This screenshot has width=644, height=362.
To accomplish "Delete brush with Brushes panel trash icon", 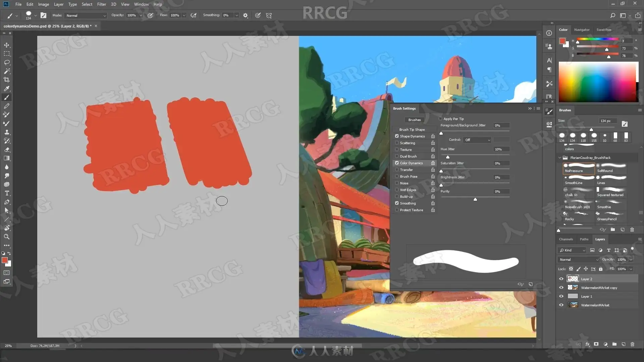I will (x=632, y=230).
